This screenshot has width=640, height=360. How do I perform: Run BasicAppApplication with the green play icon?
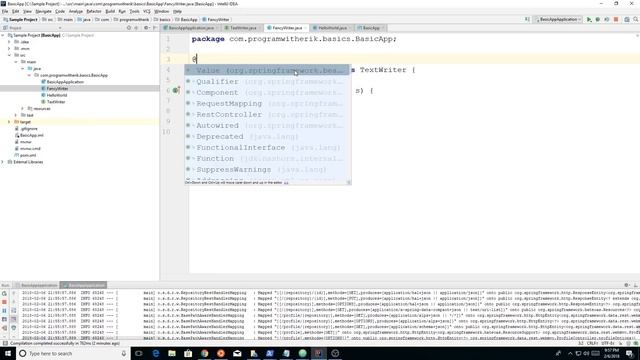[589, 20]
